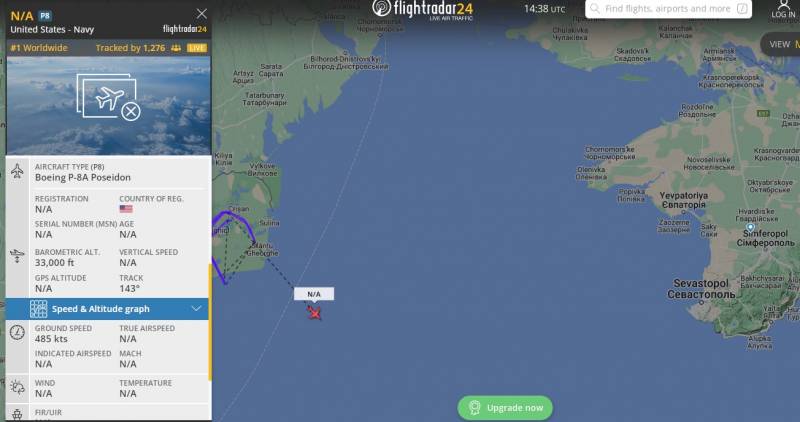Click the #1 Worldwide ranking text

pyautogui.click(x=39, y=48)
